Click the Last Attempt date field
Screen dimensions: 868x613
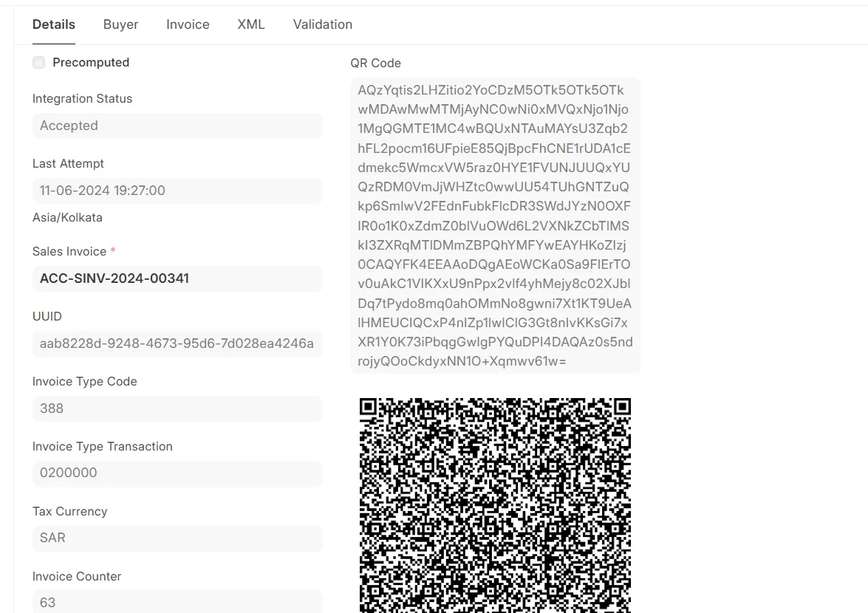(177, 191)
